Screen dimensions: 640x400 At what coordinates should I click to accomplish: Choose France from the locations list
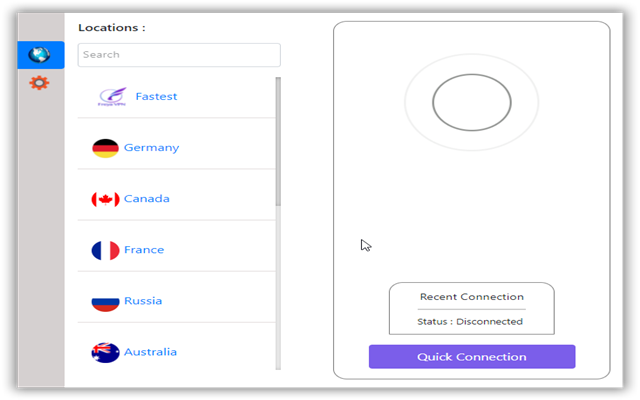click(144, 250)
